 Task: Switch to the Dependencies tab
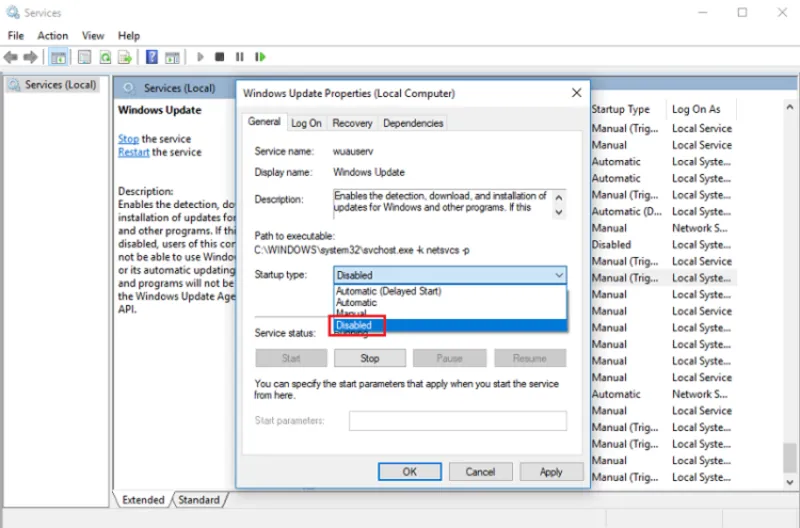point(413,123)
